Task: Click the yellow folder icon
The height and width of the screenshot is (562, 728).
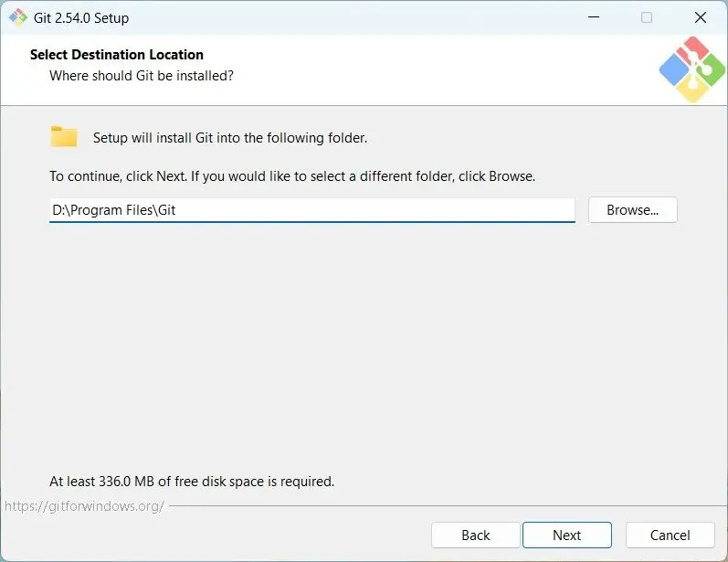Action: (x=64, y=137)
